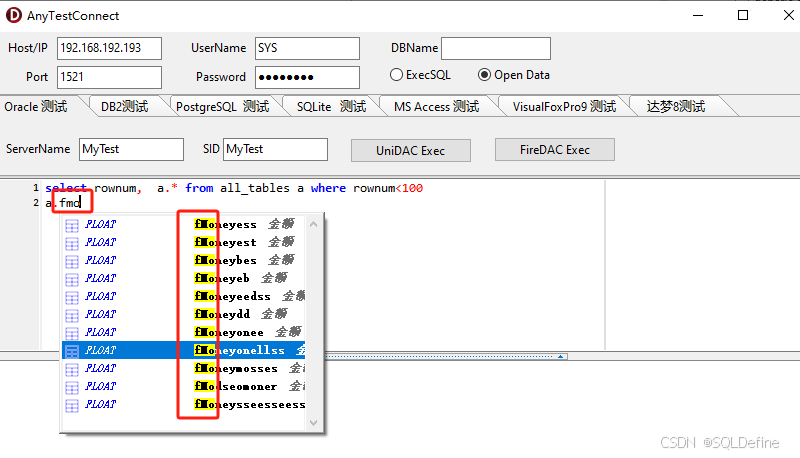Switch to the 达梦8测试 tab

point(676,106)
